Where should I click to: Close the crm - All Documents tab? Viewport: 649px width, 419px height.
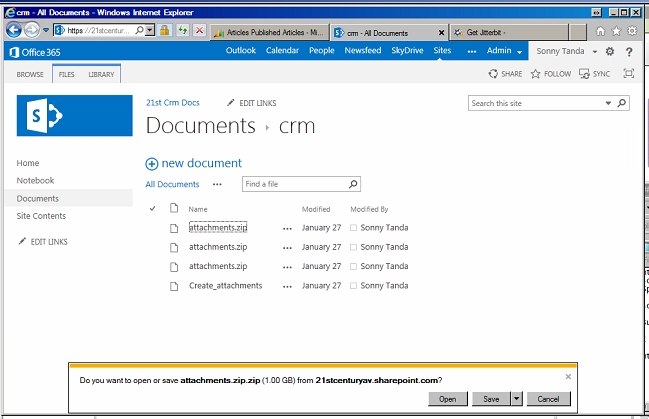441,33
